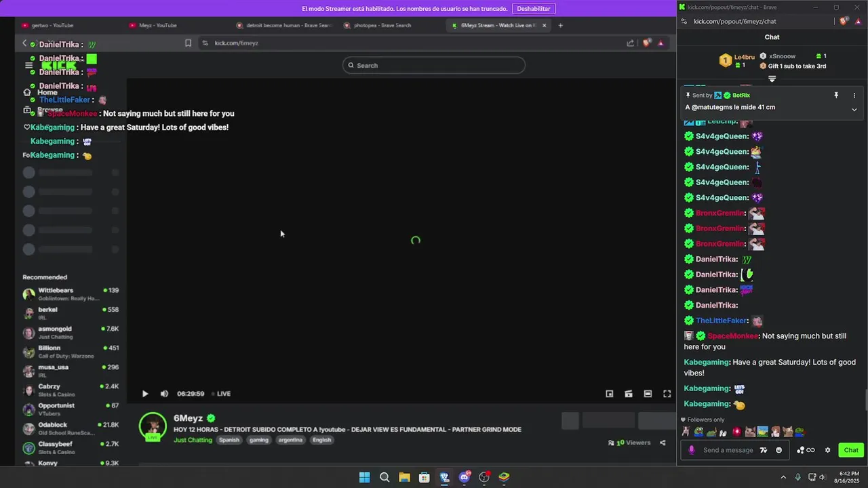The height and width of the screenshot is (488, 868).
Task: Select the gaming tag
Action: pos(259,440)
